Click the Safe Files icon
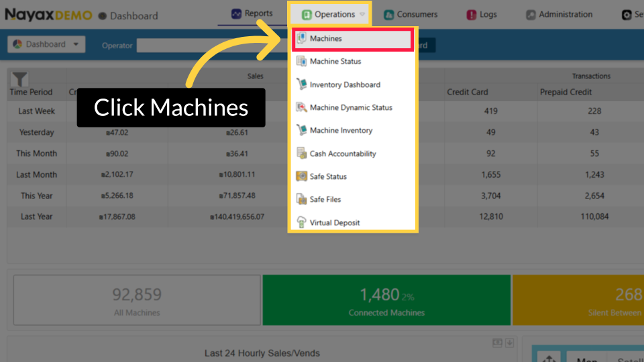 tap(301, 199)
